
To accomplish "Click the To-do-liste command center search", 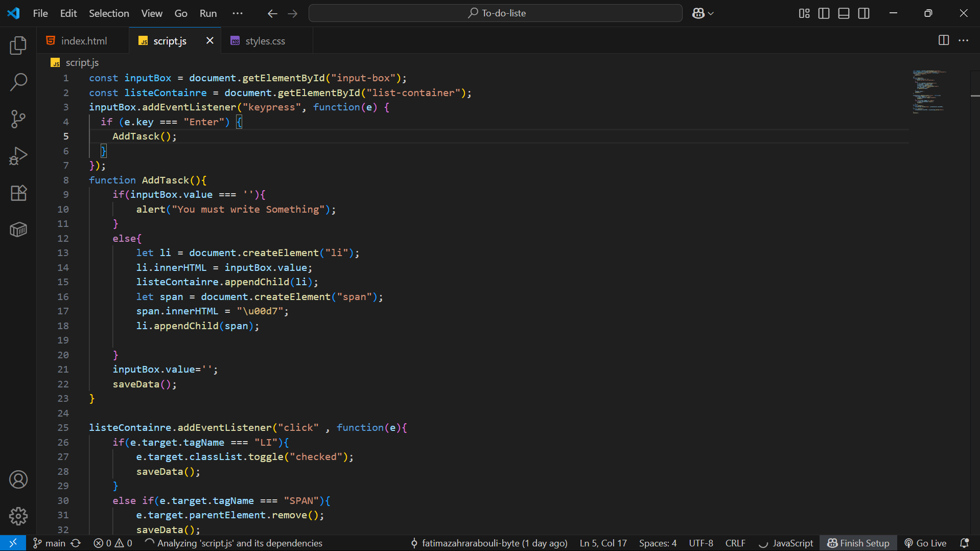I will [x=496, y=13].
